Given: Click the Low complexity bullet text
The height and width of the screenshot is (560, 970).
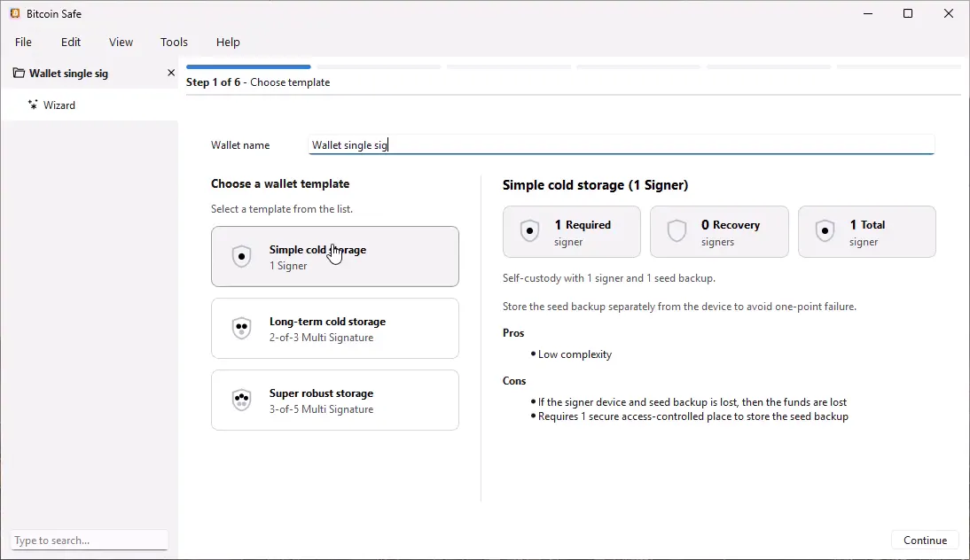Looking at the screenshot, I should [575, 354].
